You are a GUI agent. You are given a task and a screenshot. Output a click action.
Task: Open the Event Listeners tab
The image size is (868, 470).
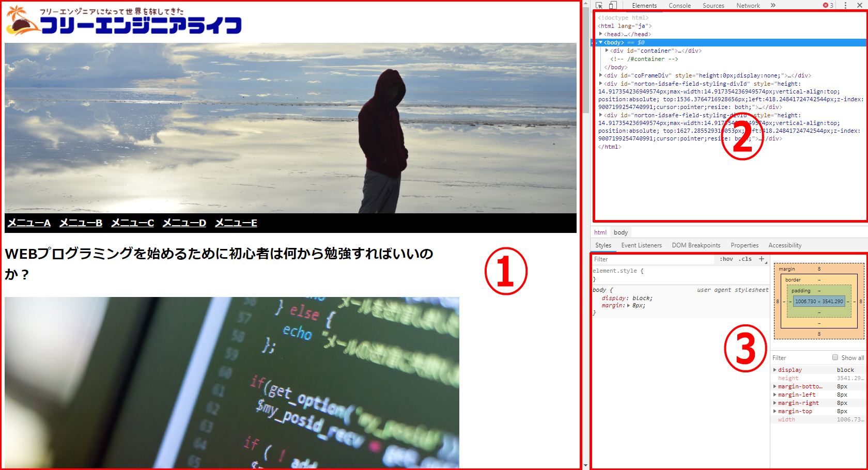point(641,245)
